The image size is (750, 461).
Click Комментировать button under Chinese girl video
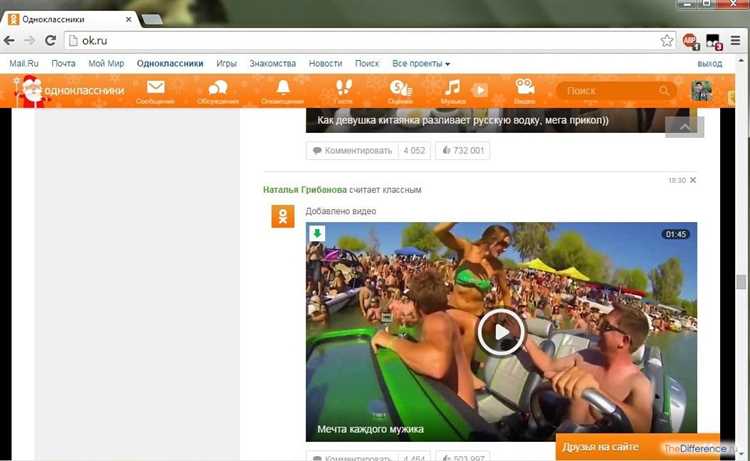pos(351,151)
